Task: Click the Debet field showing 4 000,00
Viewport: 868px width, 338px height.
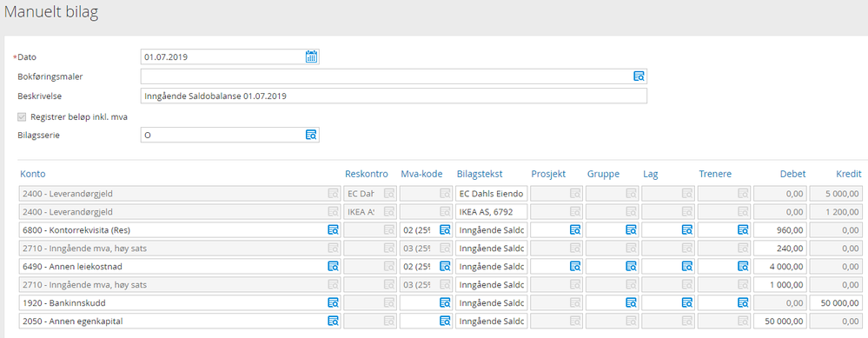Action: coord(780,266)
